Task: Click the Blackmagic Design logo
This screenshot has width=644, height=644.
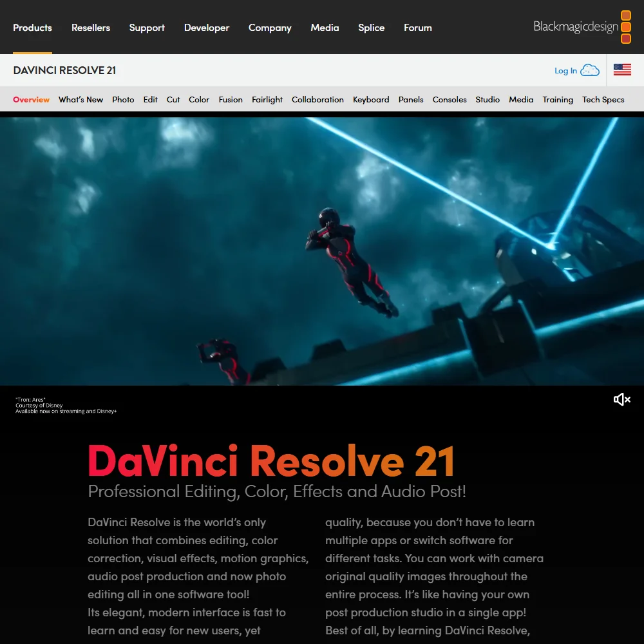Action: 582,27
